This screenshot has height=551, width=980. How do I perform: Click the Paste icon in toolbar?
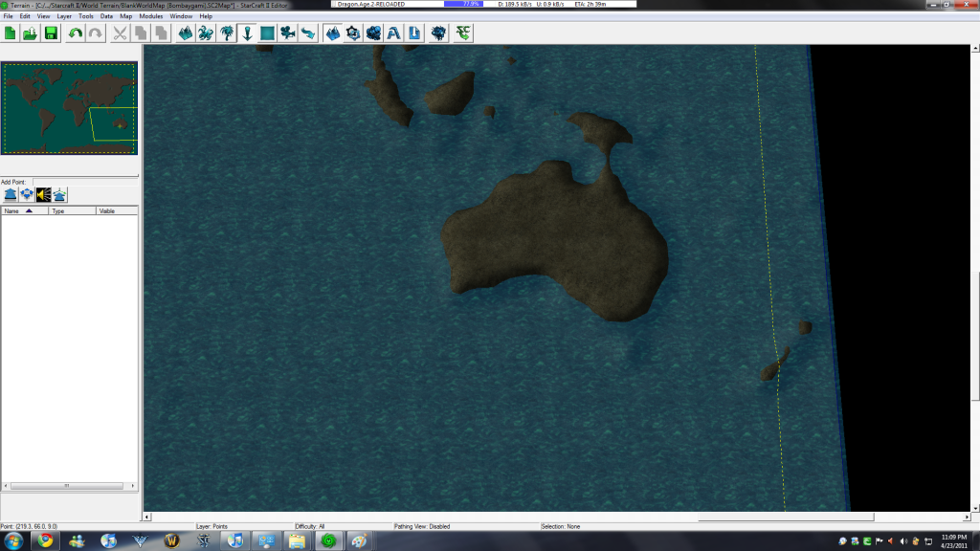[161, 33]
